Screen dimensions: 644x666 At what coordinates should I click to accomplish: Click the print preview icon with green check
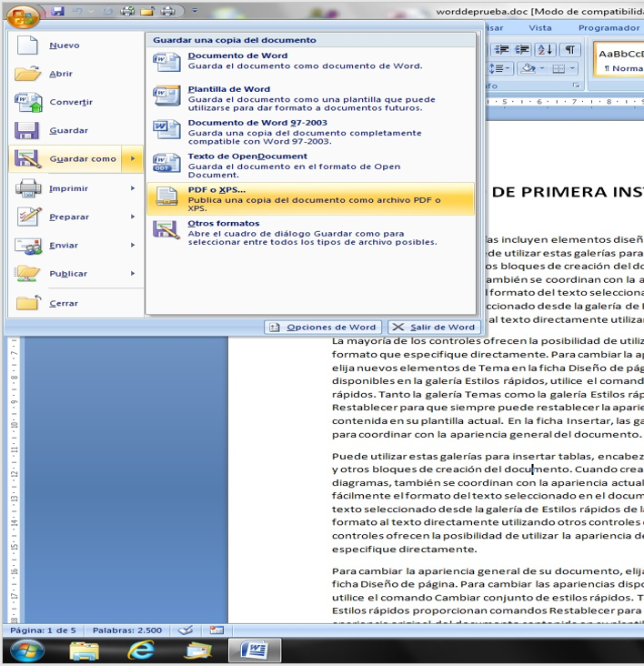pos(127,11)
